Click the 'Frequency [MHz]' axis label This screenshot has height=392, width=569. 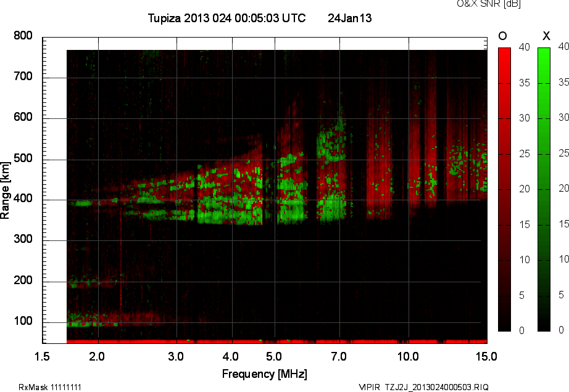(x=265, y=374)
